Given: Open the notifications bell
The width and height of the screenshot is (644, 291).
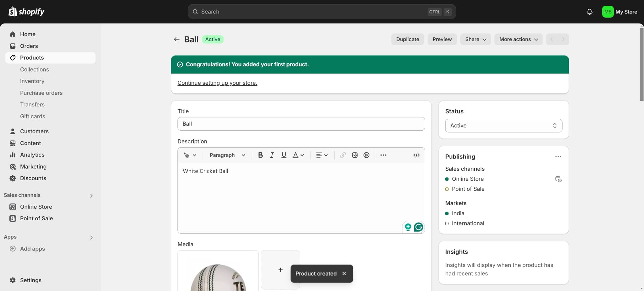Looking at the screenshot, I should click(x=589, y=12).
